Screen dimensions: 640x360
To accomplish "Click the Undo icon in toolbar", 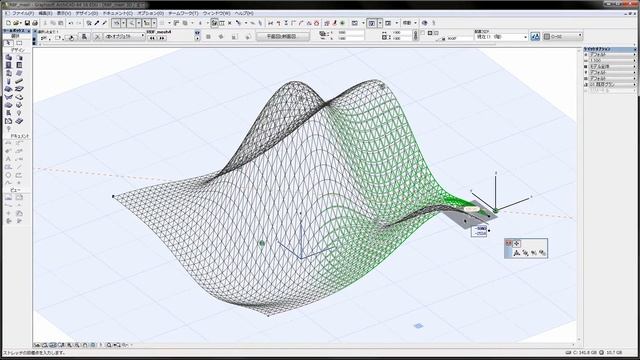I will (x=71, y=23).
